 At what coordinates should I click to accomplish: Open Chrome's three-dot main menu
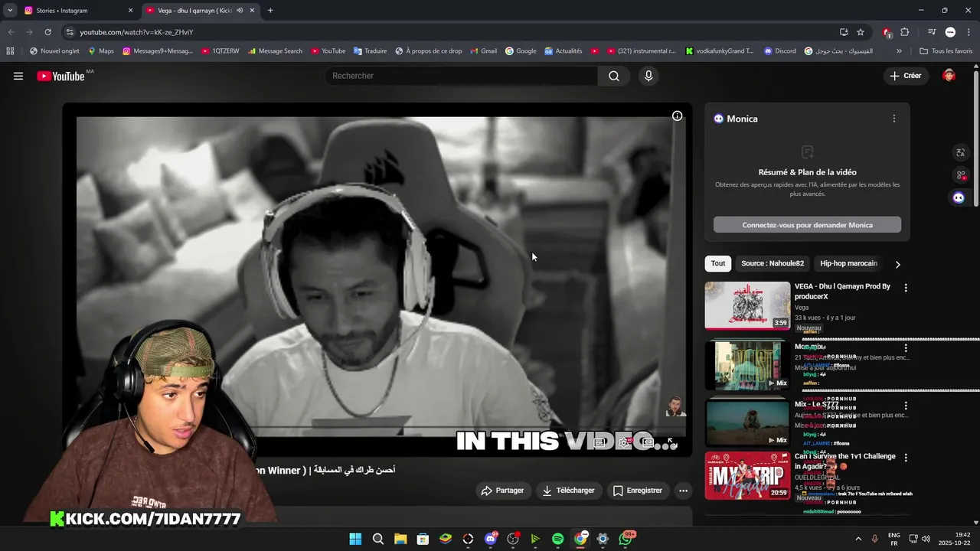(969, 32)
